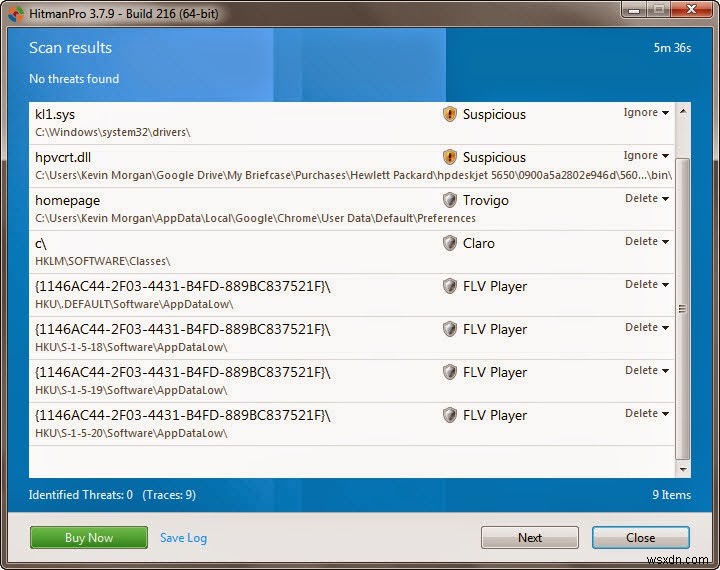The height and width of the screenshot is (570, 720).
Task: Open the Ignore dropdown for hpvcrt.dll
Action: pyautogui.click(x=646, y=156)
